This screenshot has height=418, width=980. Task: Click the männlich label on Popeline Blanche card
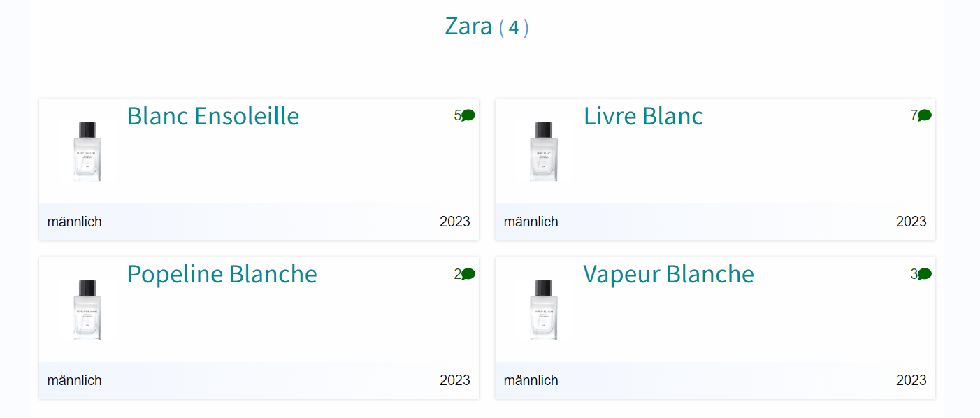75,381
